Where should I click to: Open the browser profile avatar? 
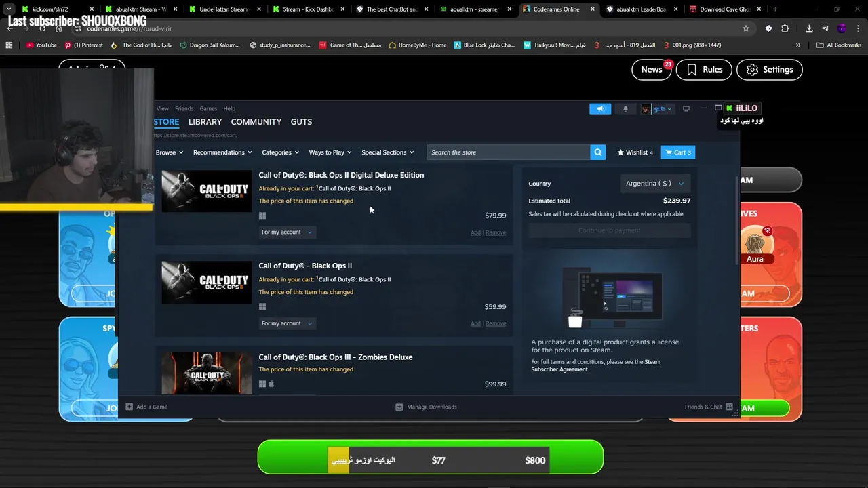click(x=842, y=28)
